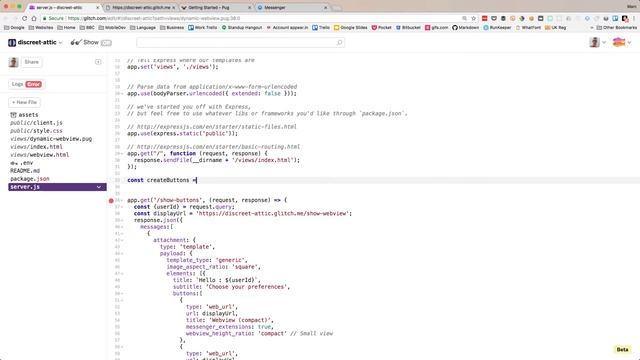Click the Show sunglasses button

[x=85, y=42]
